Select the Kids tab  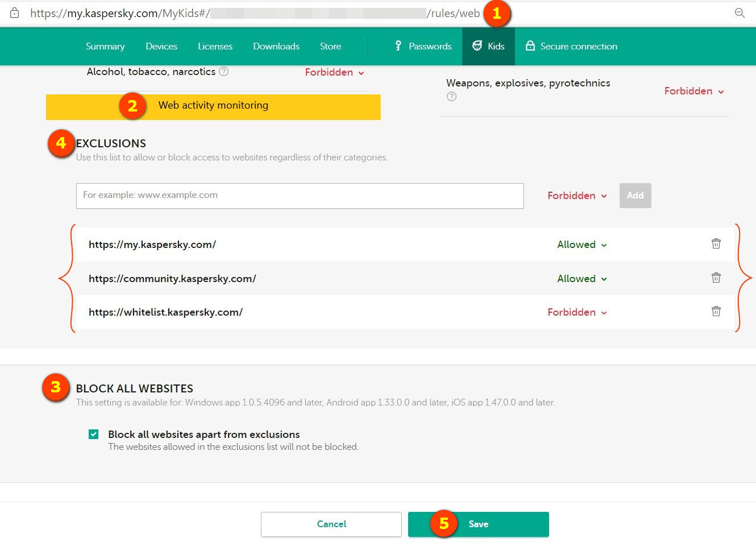[489, 47]
